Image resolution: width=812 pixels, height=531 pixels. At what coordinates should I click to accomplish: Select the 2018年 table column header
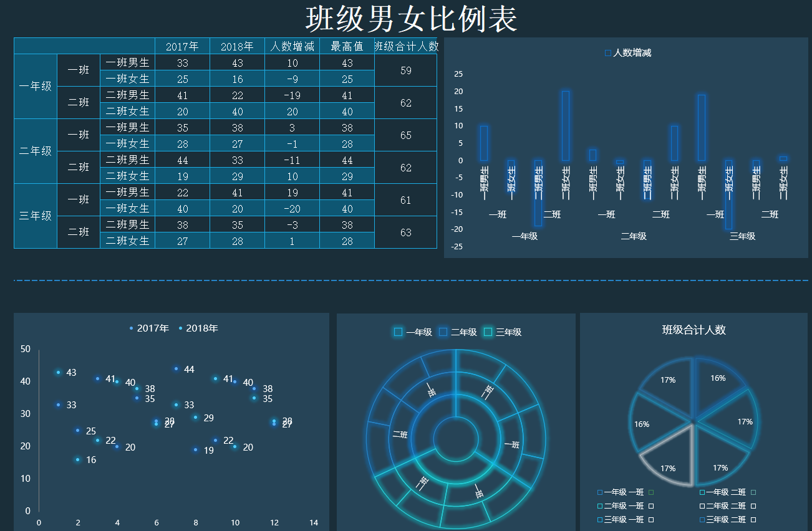pyautogui.click(x=237, y=46)
